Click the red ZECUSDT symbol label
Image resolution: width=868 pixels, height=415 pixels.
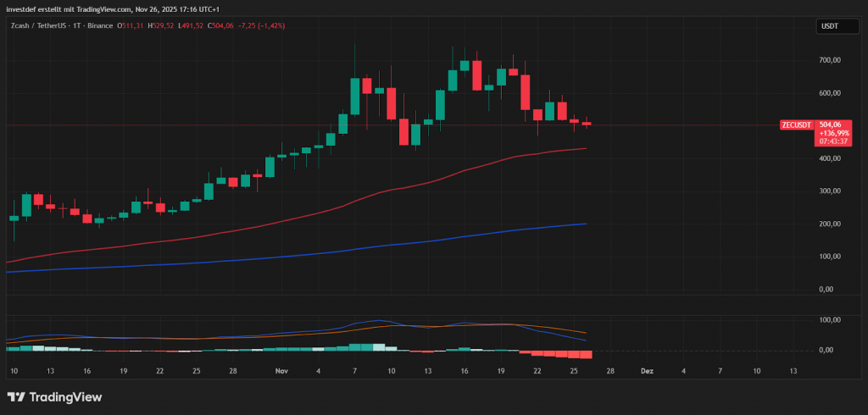[795, 125]
